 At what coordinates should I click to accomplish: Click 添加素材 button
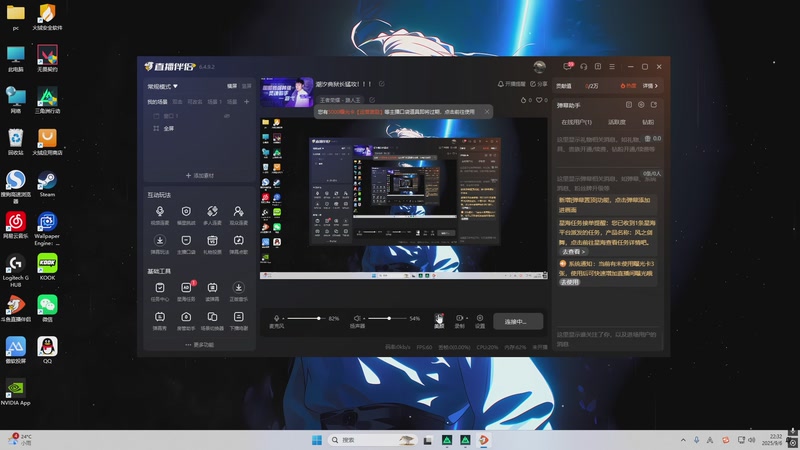click(199, 175)
